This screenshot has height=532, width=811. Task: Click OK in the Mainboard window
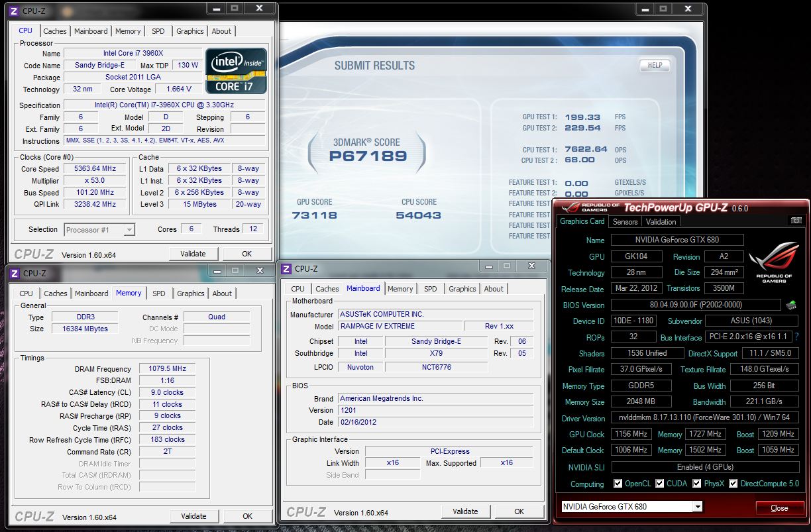pos(519,511)
